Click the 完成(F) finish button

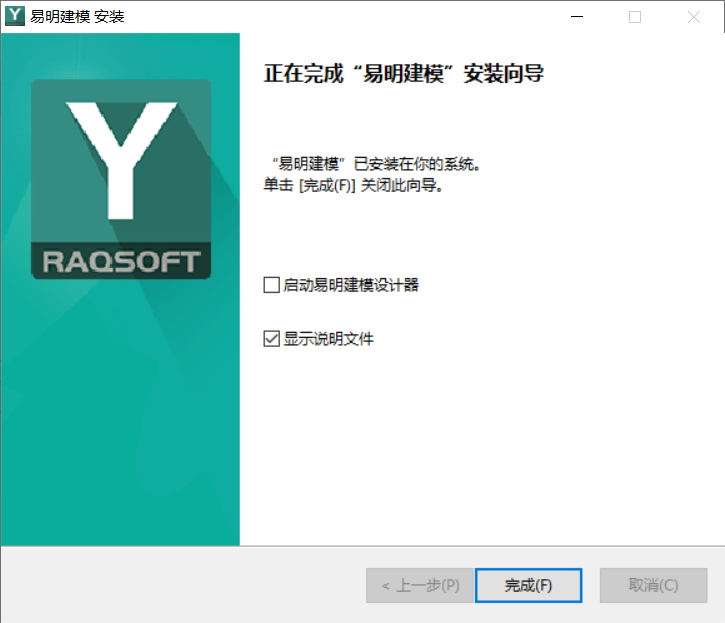(x=528, y=586)
